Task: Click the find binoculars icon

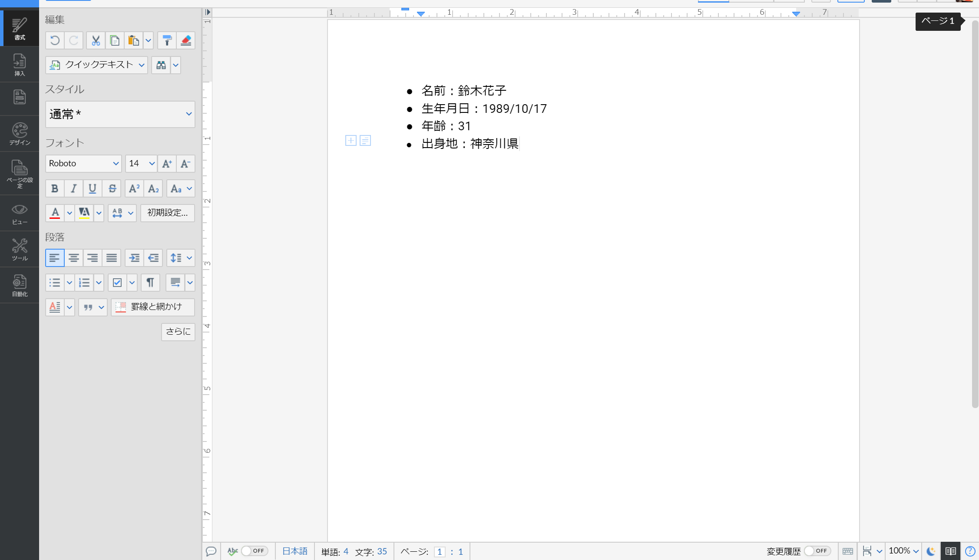Action: (161, 65)
